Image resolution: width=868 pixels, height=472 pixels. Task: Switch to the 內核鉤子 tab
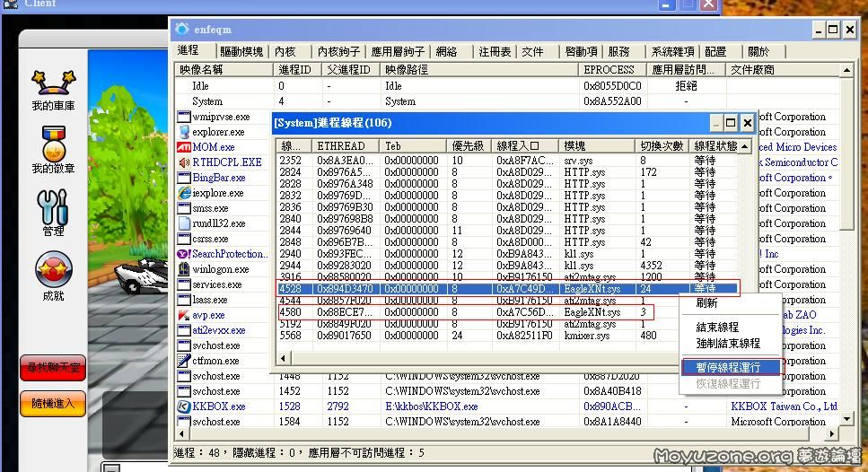pyautogui.click(x=338, y=51)
